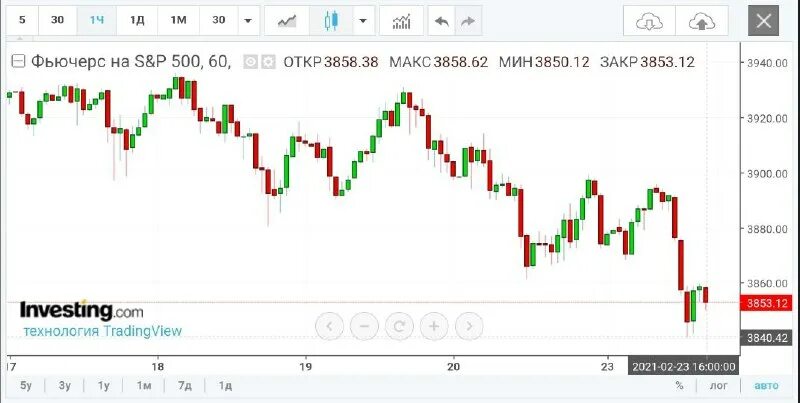Redo the chart action
This screenshot has width=800, height=403.
click(468, 21)
